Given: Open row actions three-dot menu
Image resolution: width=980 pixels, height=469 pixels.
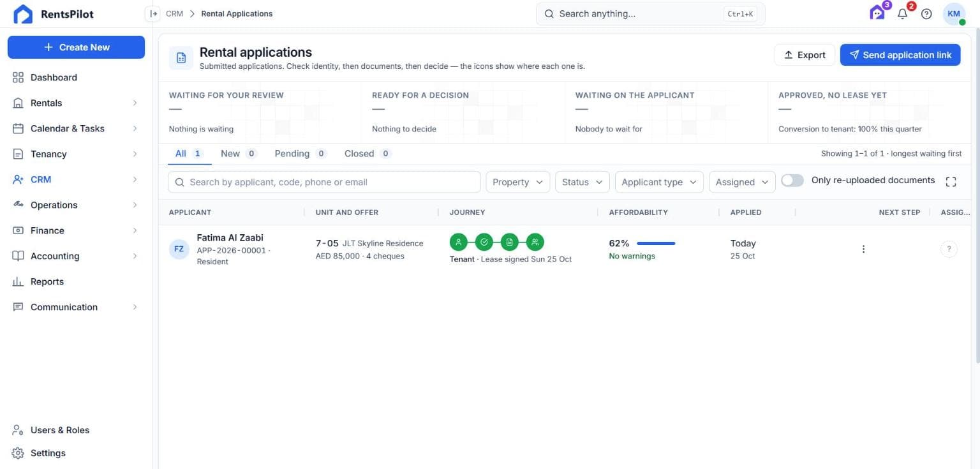Looking at the screenshot, I should coord(863,249).
